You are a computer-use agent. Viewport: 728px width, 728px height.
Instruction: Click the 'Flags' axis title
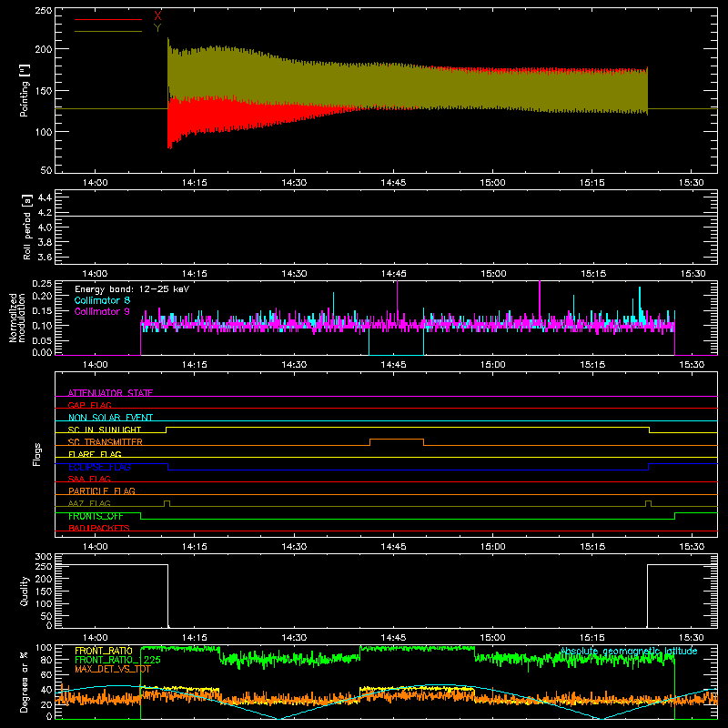[36, 454]
